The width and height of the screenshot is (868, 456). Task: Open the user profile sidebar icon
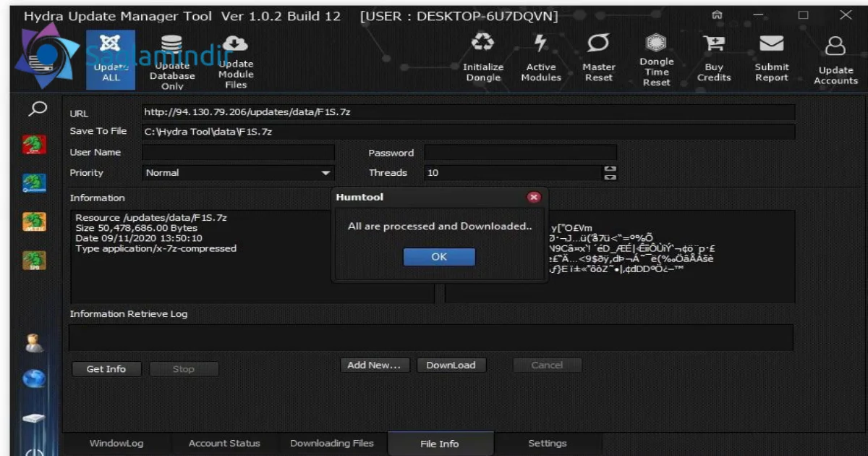35,343
